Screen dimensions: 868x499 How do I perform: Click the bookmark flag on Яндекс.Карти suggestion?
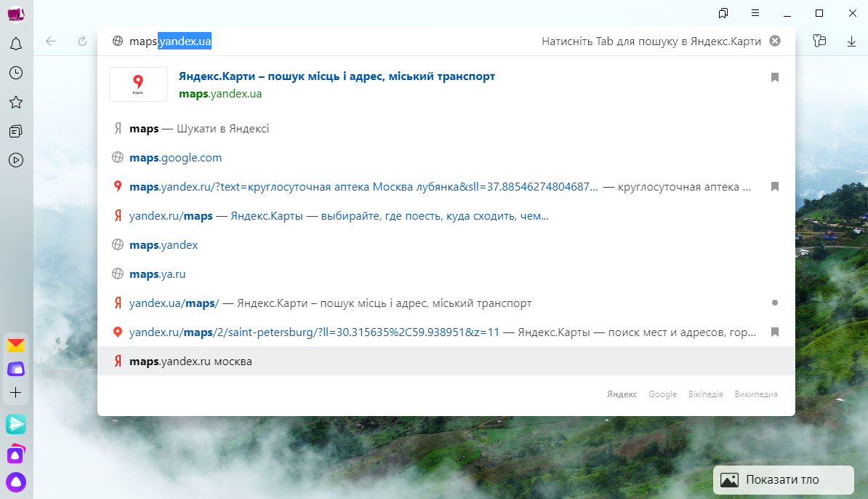775,78
